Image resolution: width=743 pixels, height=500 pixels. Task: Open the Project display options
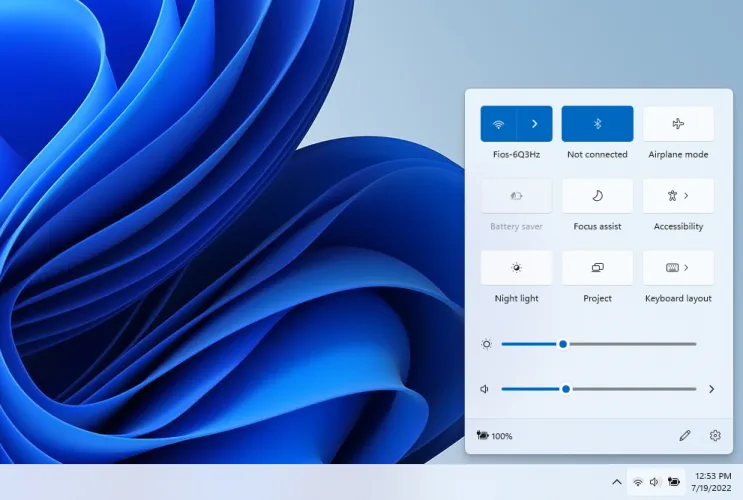(597, 268)
